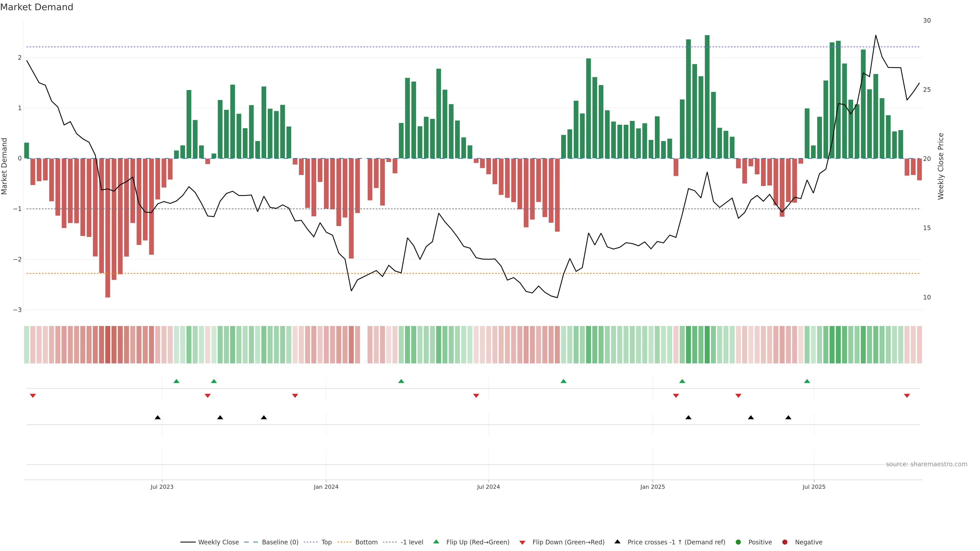Click the leftmost green flip-up triangle marker

176,381
